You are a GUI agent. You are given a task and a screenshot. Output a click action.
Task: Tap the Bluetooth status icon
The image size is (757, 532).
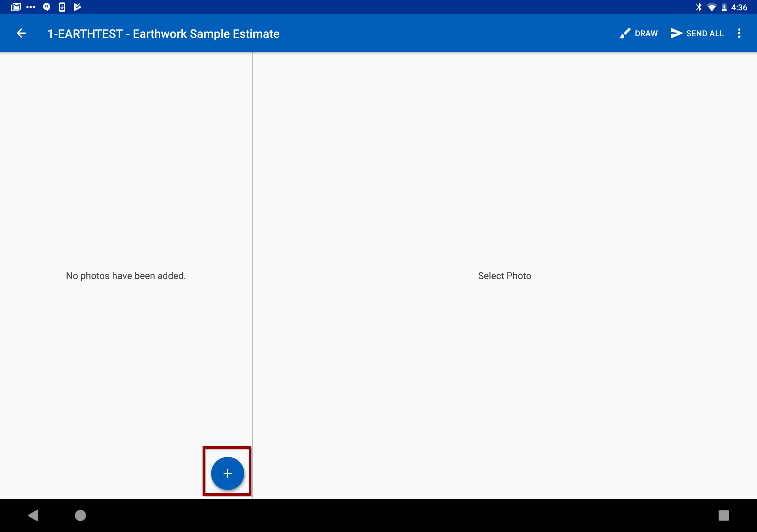(x=699, y=7)
